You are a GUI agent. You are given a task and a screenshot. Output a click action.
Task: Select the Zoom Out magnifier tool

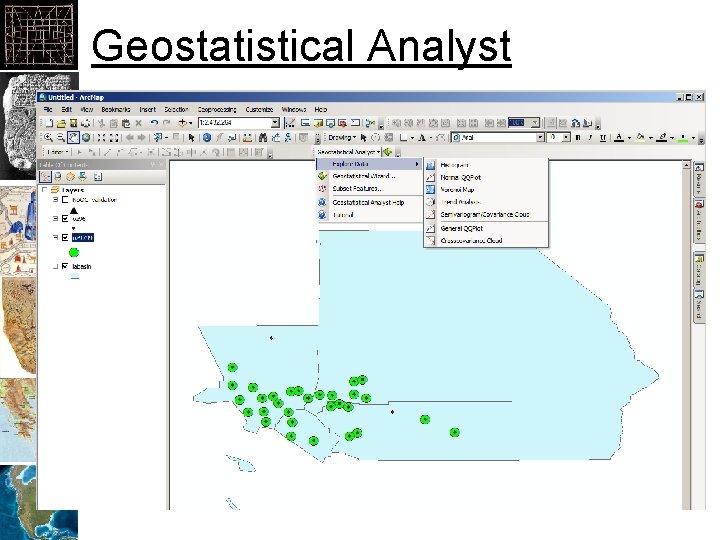click(x=61, y=137)
